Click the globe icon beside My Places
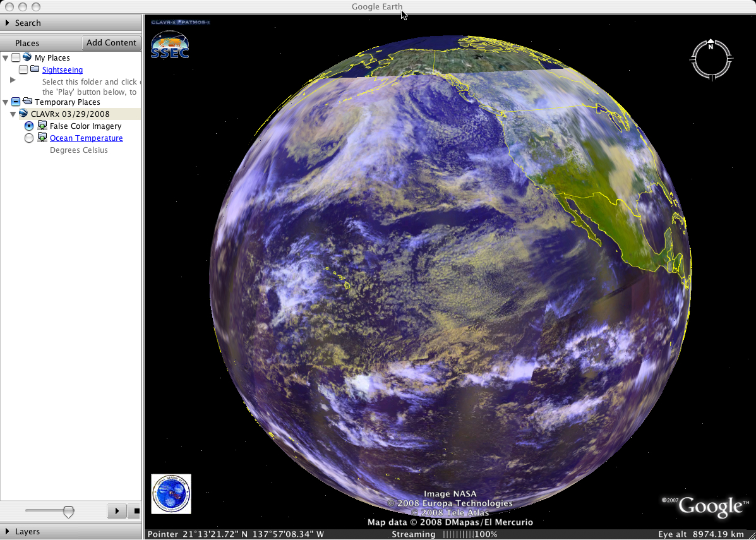 27,57
